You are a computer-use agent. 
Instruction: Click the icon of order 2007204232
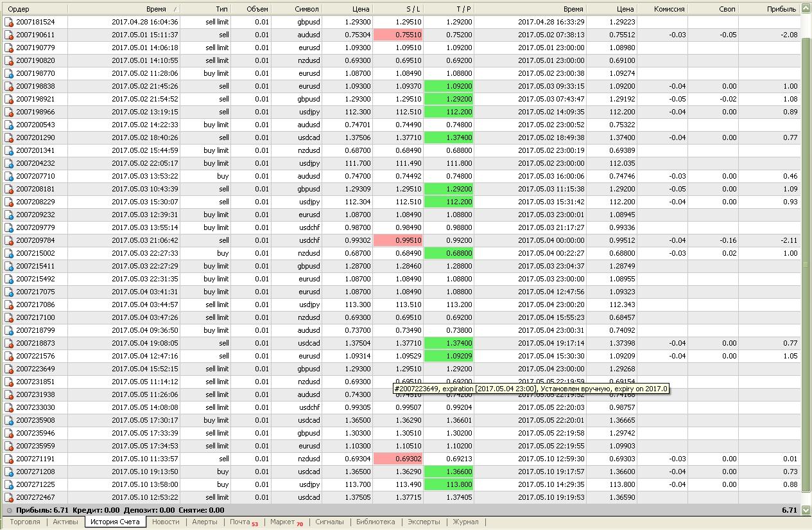(9, 163)
